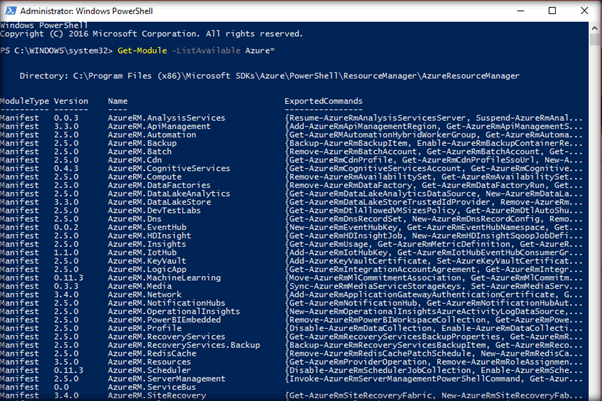Image resolution: width=602 pixels, height=401 pixels.
Task: Close the Administrator PowerShell window
Action: 582,10
